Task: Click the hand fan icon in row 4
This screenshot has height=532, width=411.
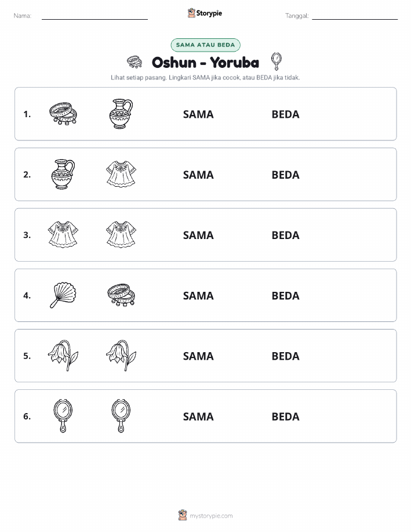Action: point(63,295)
